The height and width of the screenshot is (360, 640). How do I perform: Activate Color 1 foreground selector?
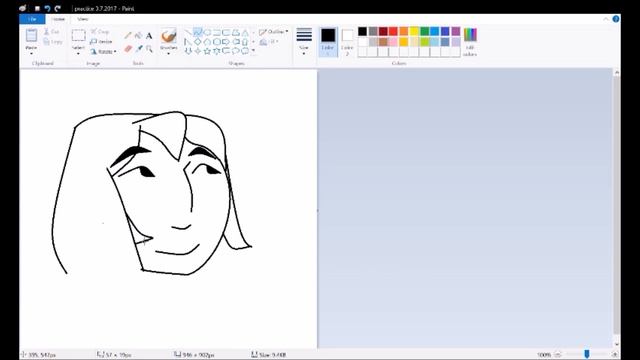[x=328, y=42]
